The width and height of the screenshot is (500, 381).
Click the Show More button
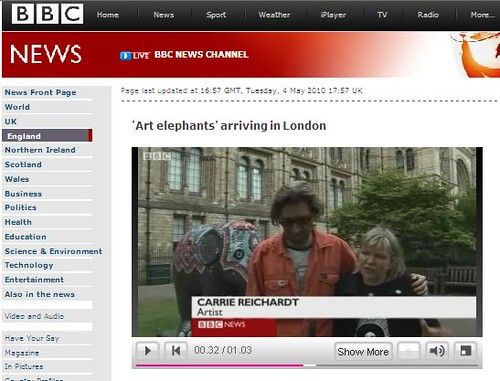363,352
